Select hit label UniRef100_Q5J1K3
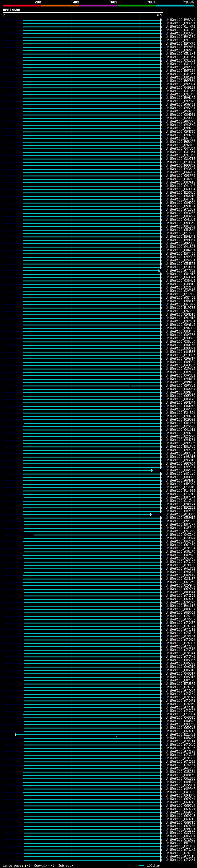This screenshot has width=197, height=868. [x=180, y=54]
